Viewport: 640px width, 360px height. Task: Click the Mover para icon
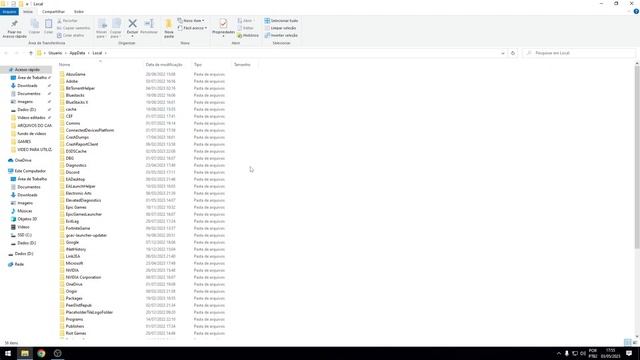(102, 24)
